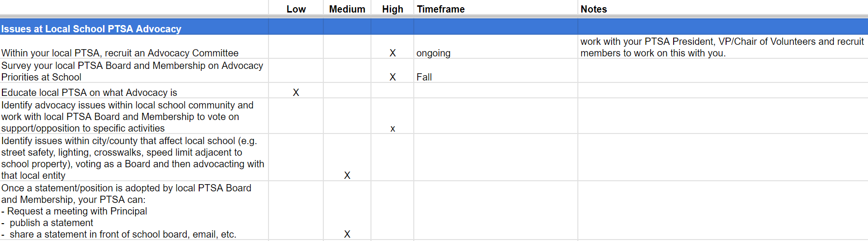This screenshot has width=868, height=241.
Task: Click the "Survey your local PTSA Board" cell
Action: [x=132, y=71]
